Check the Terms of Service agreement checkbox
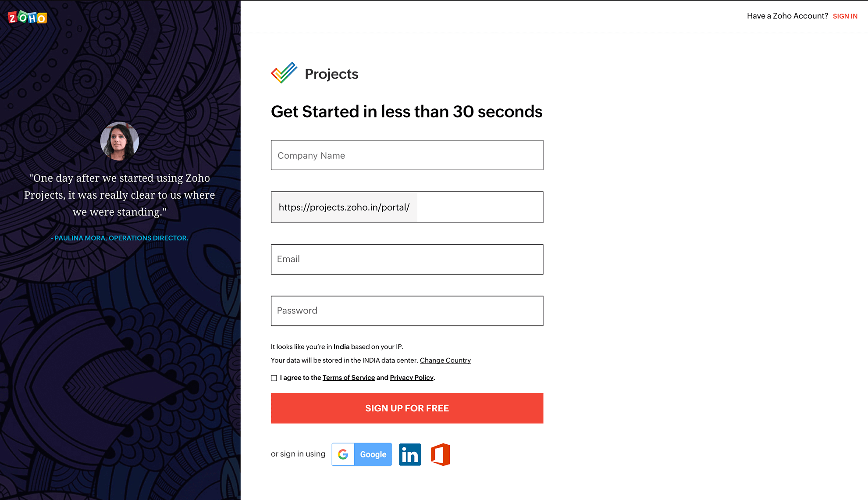 tap(274, 378)
